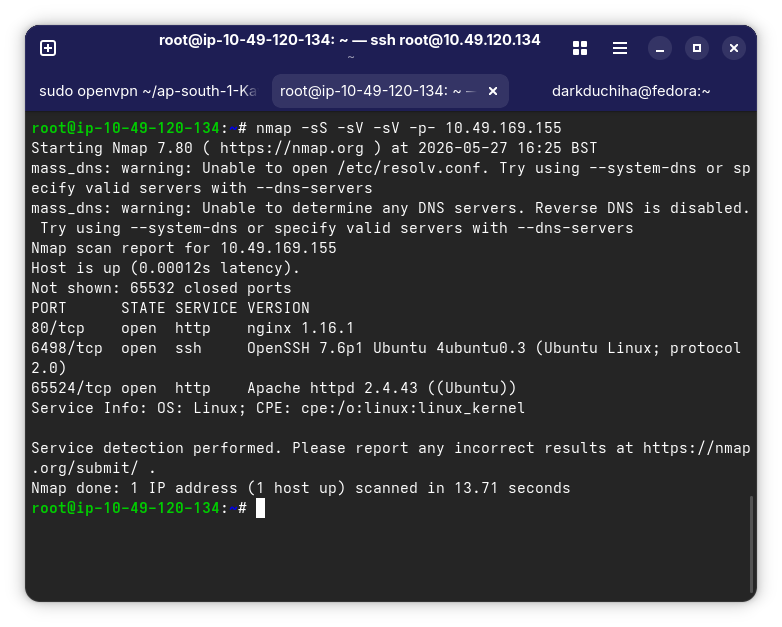Show tab overview grid icon

580,48
